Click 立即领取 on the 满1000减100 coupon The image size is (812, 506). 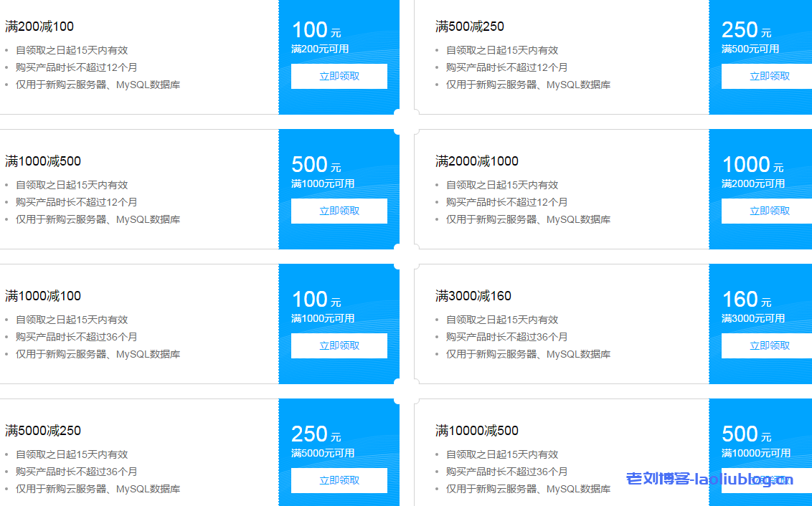(339, 345)
